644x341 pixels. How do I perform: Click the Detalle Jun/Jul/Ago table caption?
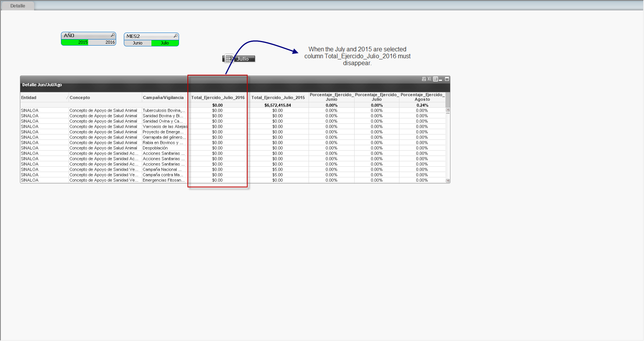(42, 85)
